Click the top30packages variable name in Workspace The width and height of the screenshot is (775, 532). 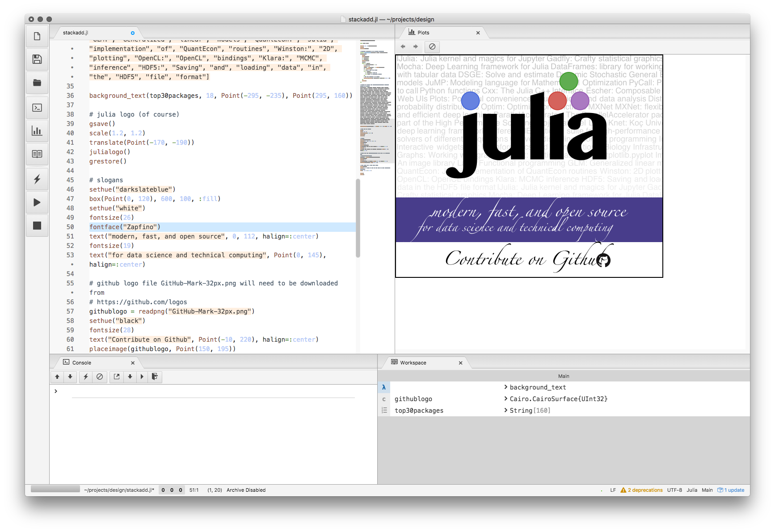pyautogui.click(x=419, y=411)
